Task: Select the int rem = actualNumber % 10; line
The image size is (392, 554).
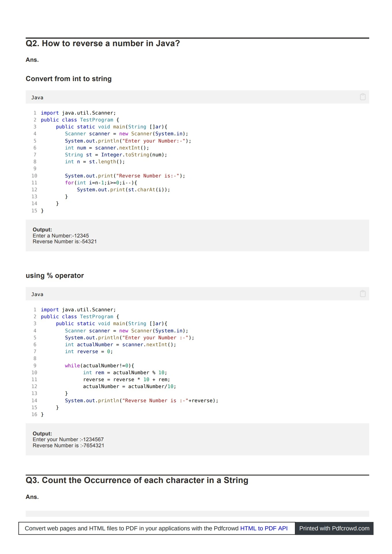Action: click(x=125, y=373)
